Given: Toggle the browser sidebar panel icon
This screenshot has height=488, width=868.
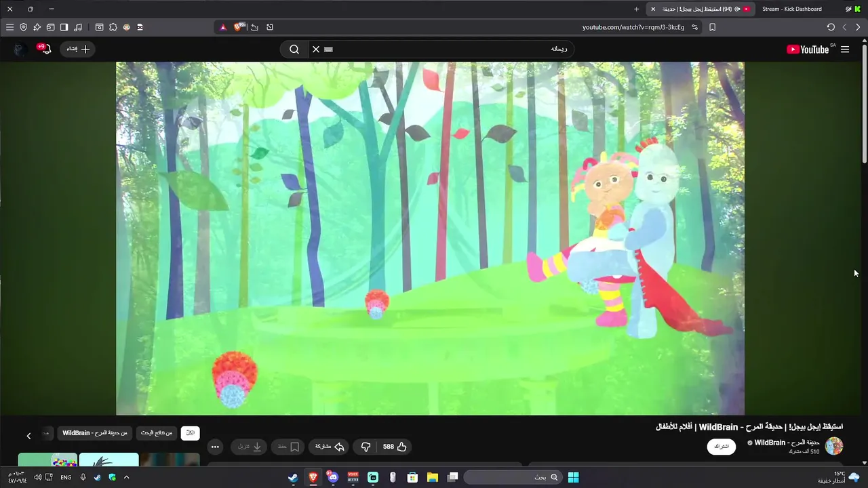Looking at the screenshot, I should pyautogui.click(x=64, y=27).
